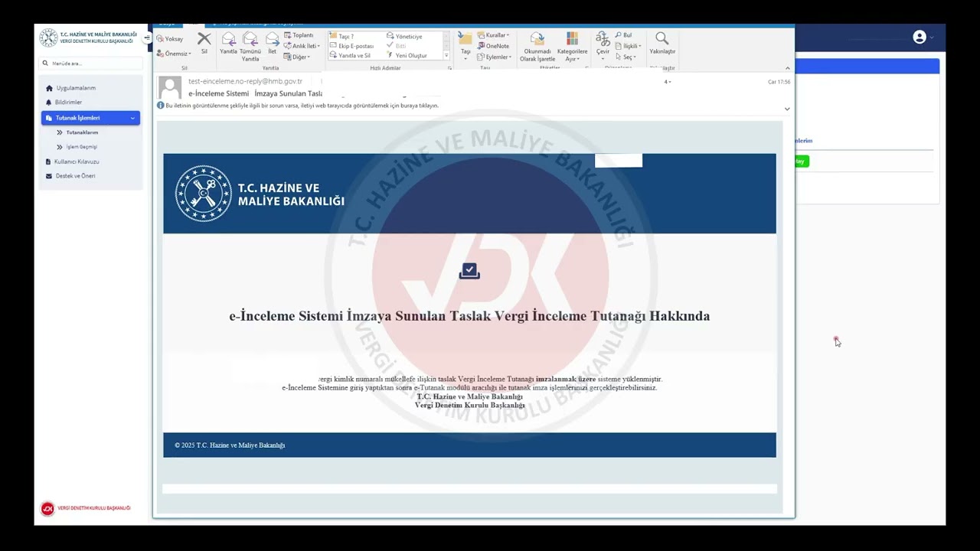The image size is (980, 551).
Task: Click the bell icon beside Bildirimler
Action: (x=49, y=103)
